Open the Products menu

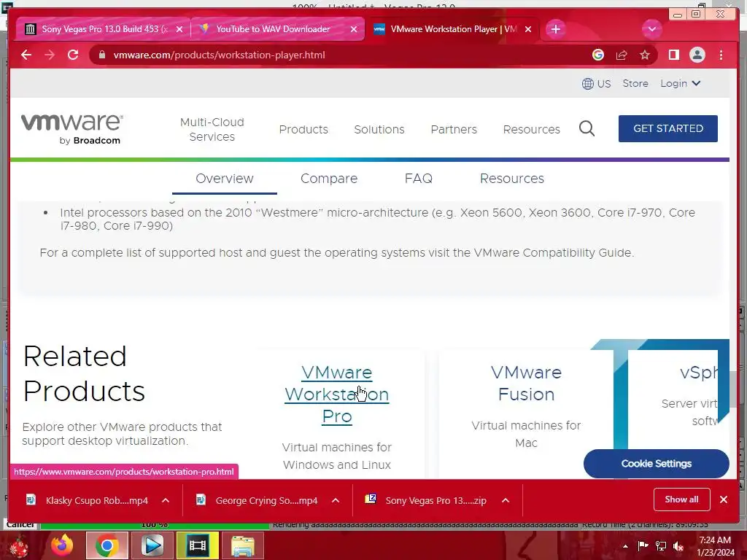click(x=303, y=129)
